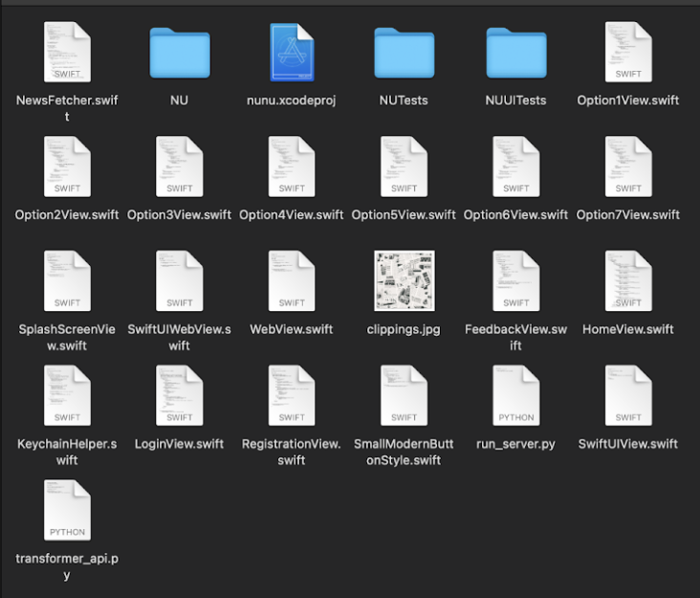Open the NU folder icon
The image size is (700, 598).
tap(180, 54)
